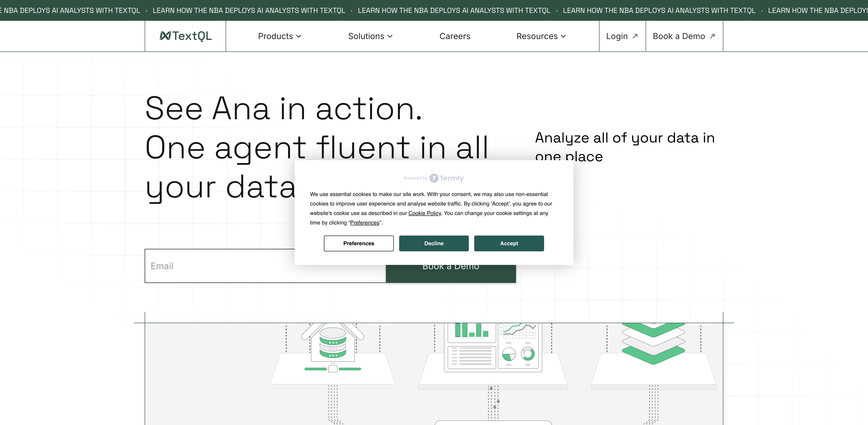Image resolution: width=868 pixels, height=425 pixels.
Task: Click the arrow icon beside Login
Action: (635, 36)
